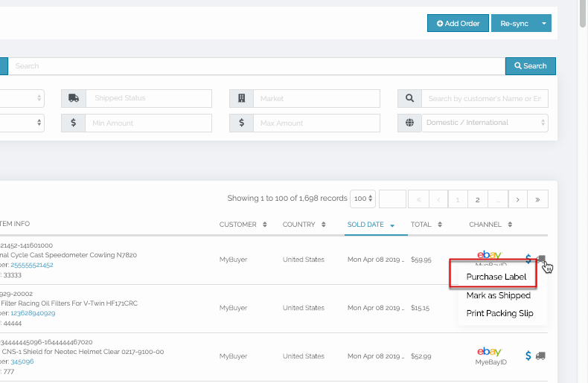Click the magnifier icon beside customer search
This screenshot has height=383, width=588.
tap(409, 98)
